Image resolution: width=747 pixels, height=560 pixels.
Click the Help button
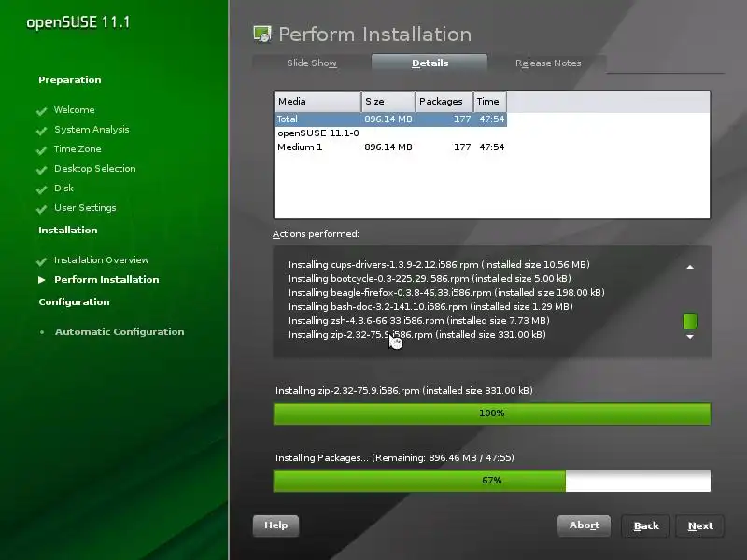coord(275,525)
